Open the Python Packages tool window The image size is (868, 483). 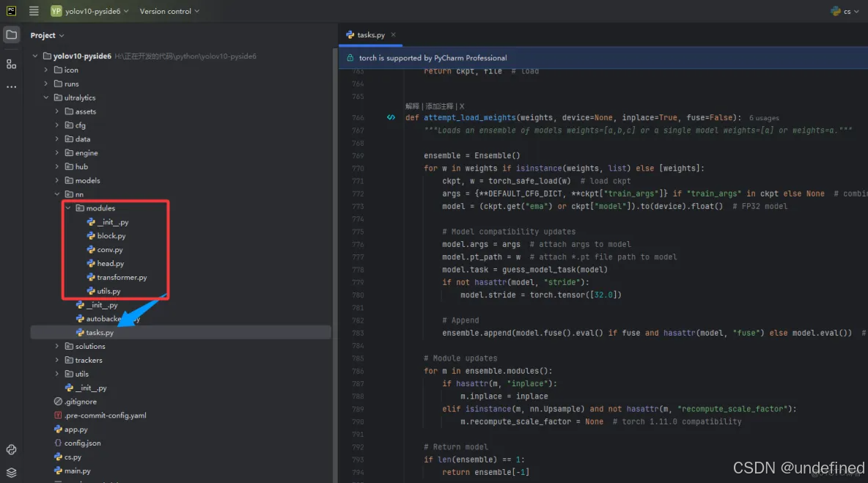10,449
